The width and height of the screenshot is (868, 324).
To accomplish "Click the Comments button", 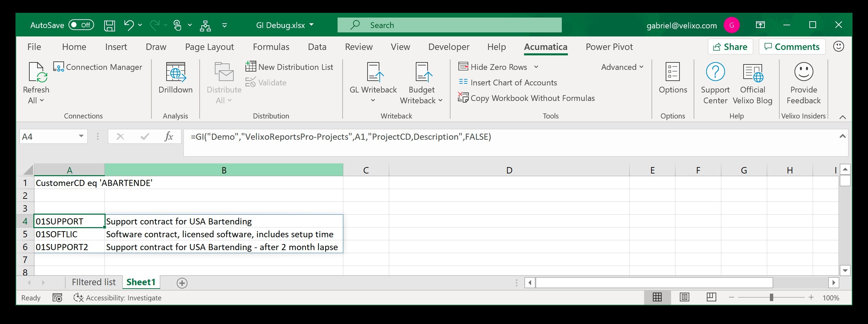I will tap(792, 47).
